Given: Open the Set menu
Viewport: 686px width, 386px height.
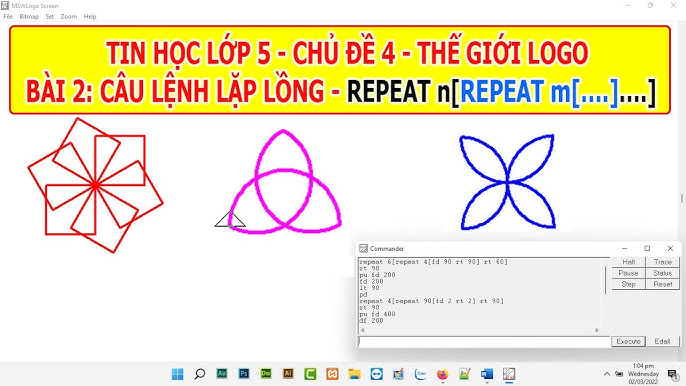Looking at the screenshot, I should (49, 17).
